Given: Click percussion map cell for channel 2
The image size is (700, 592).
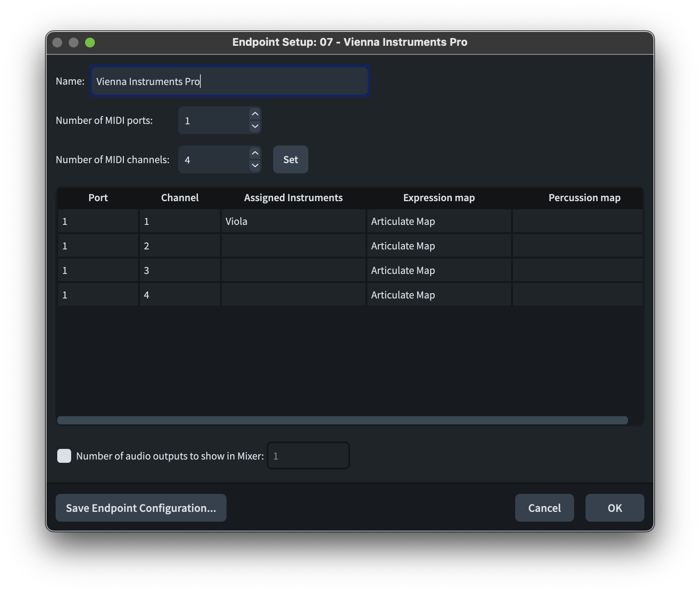Looking at the screenshot, I should pos(578,246).
